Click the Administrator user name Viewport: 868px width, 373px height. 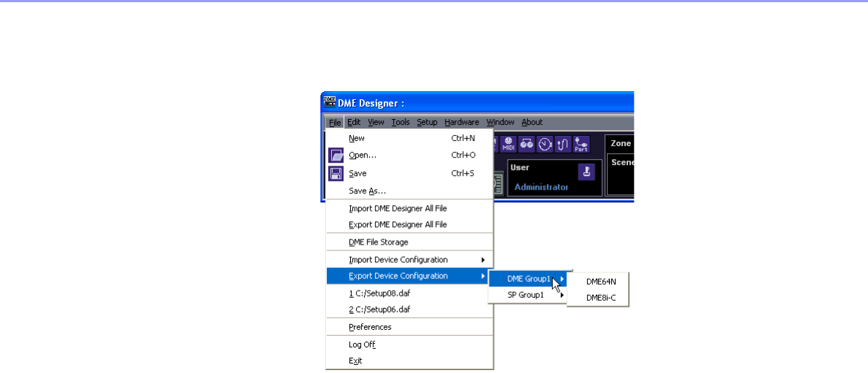click(541, 188)
